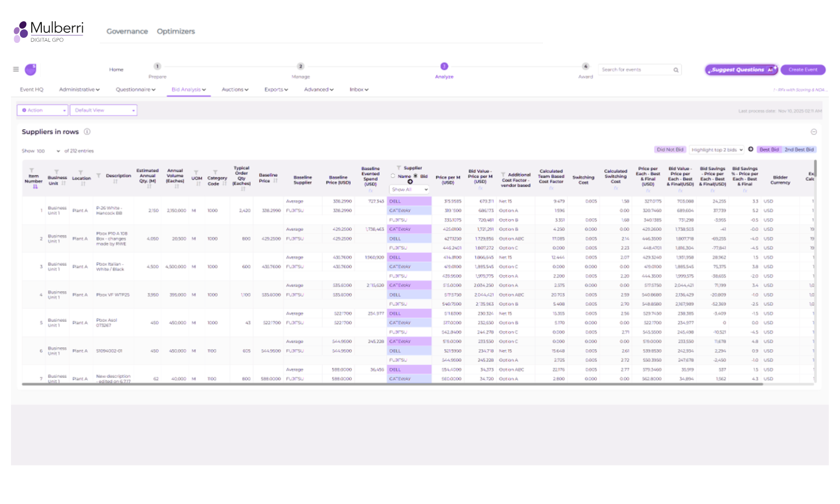840x504 pixels.
Task: Toggle the Did Not Bid highlight
Action: click(670, 149)
